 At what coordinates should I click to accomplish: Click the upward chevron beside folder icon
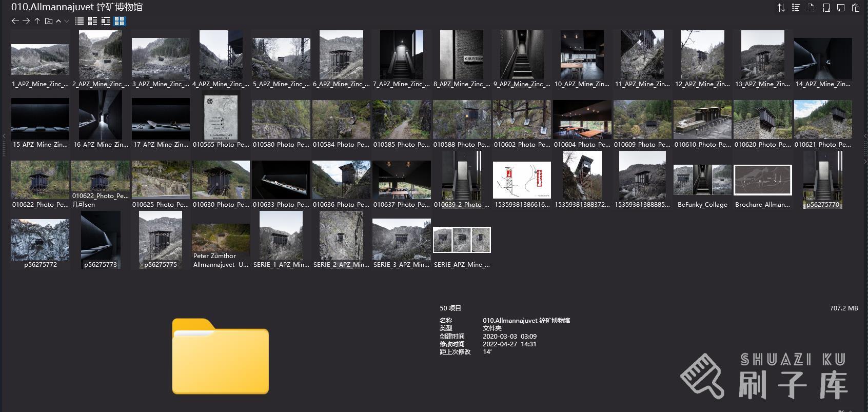coord(58,21)
